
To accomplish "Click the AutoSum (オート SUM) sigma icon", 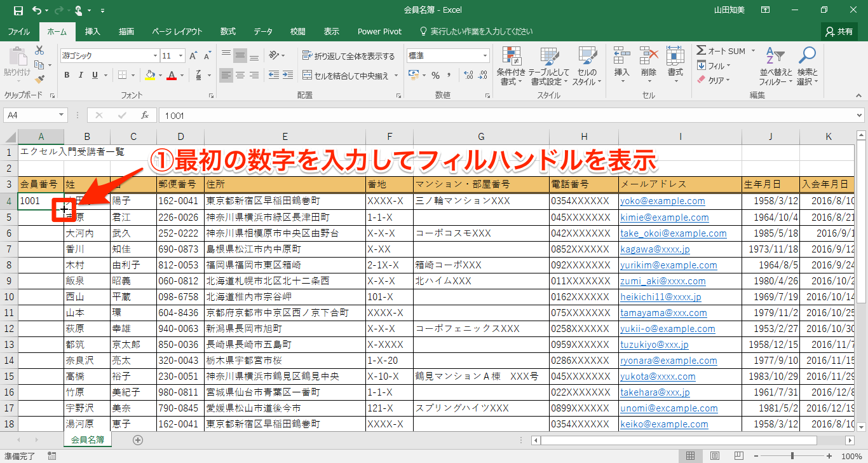I will (701, 51).
